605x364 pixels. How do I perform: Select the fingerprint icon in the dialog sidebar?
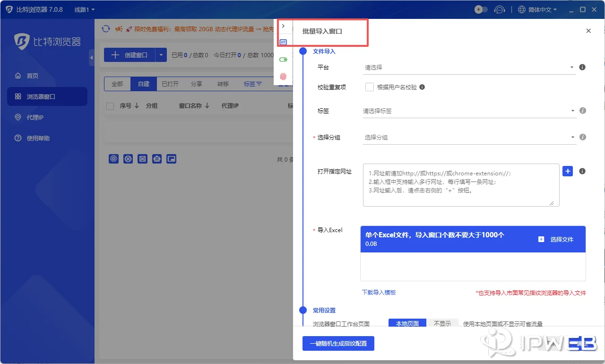[x=283, y=75]
